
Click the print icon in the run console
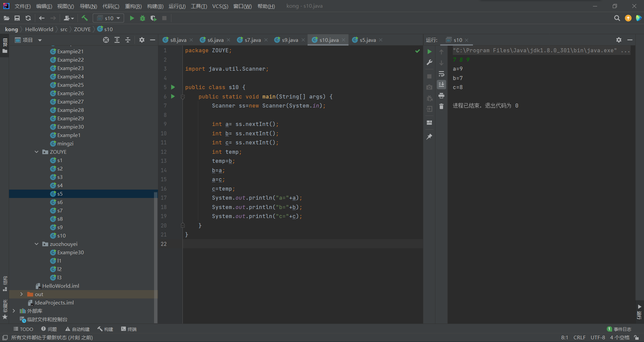(441, 96)
